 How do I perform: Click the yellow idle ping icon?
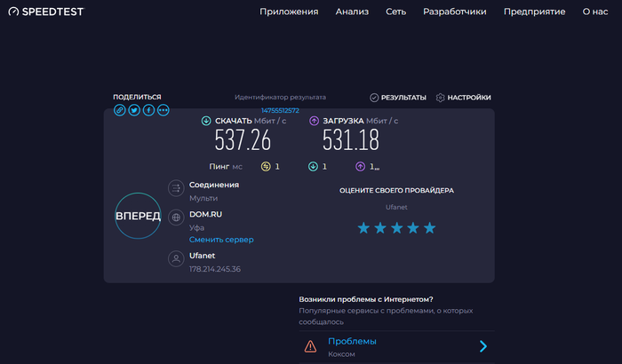pos(266,167)
